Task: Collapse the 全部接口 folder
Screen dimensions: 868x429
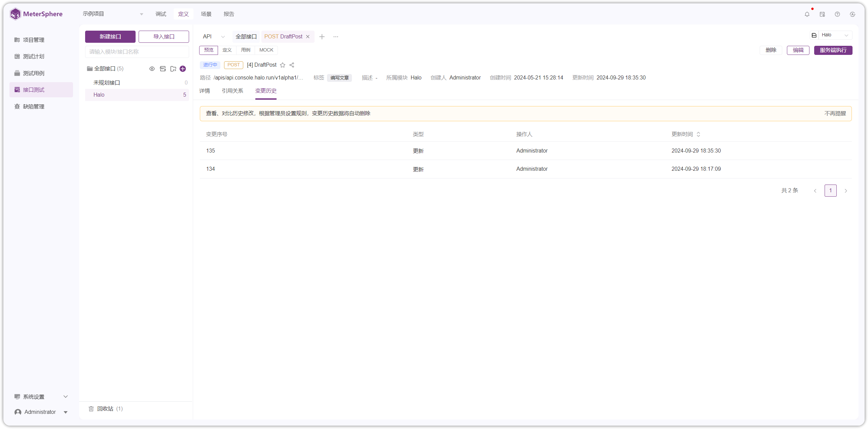Action: [x=89, y=69]
